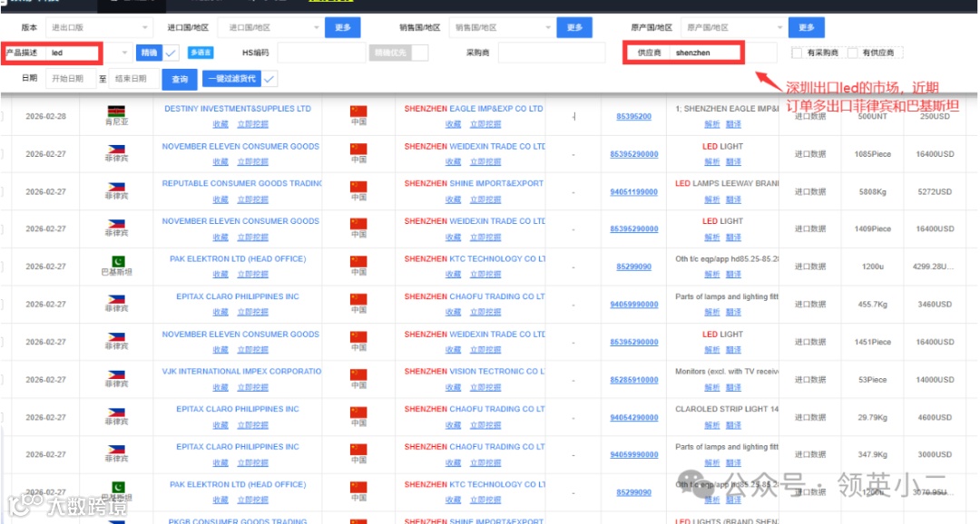The height and width of the screenshot is (524, 980).
Task: Click the 查询 search button
Action: coord(180,79)
